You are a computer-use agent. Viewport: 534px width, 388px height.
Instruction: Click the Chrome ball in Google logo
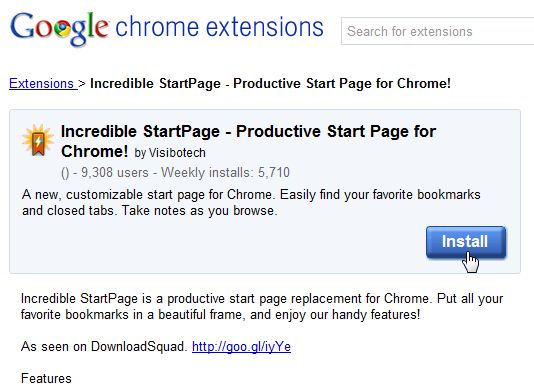tap(63, 30)
